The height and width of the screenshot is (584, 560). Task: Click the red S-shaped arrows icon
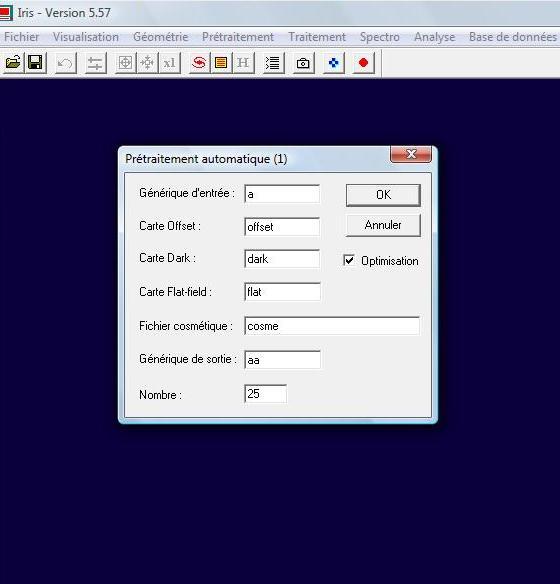(x=199, y=63)
